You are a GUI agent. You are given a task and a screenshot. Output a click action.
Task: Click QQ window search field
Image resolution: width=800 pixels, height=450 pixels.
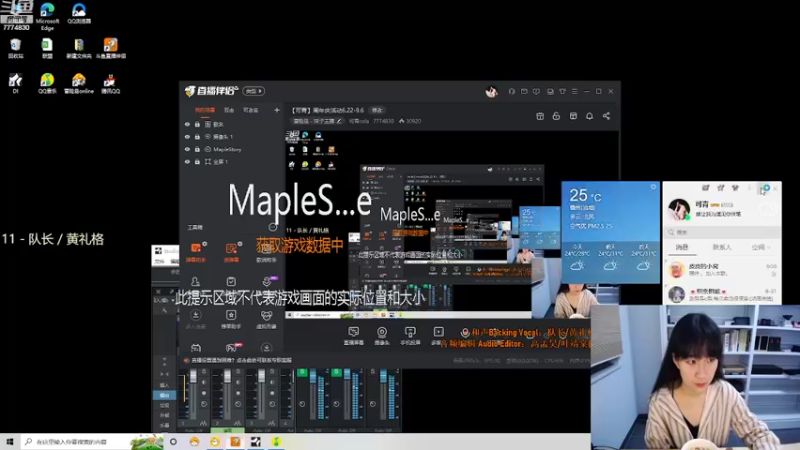click(721, 232)
